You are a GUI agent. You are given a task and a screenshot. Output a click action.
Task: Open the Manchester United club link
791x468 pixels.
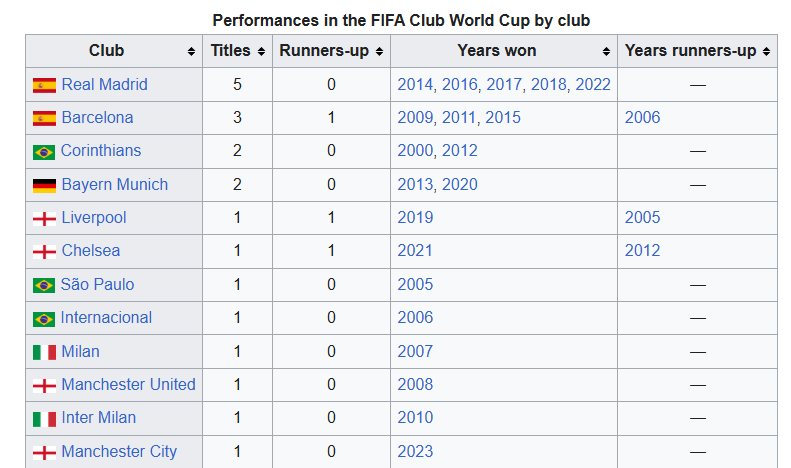click(x=128, y=384)
